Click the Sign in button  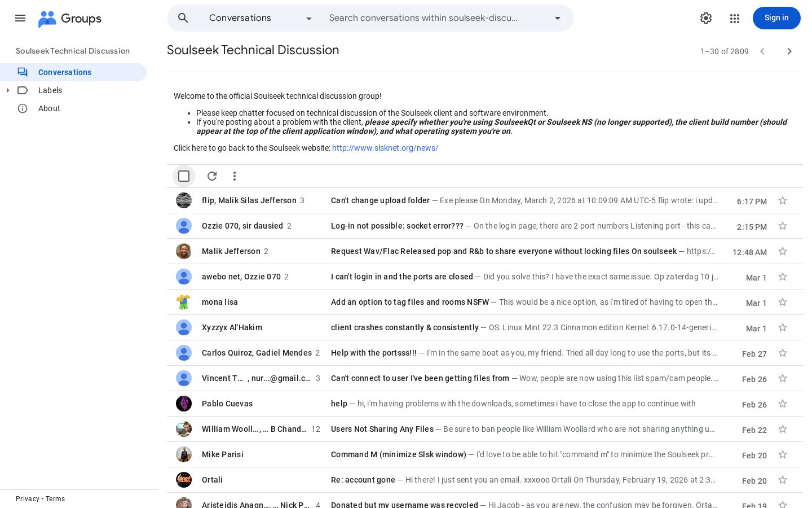[x=776, y=18]
